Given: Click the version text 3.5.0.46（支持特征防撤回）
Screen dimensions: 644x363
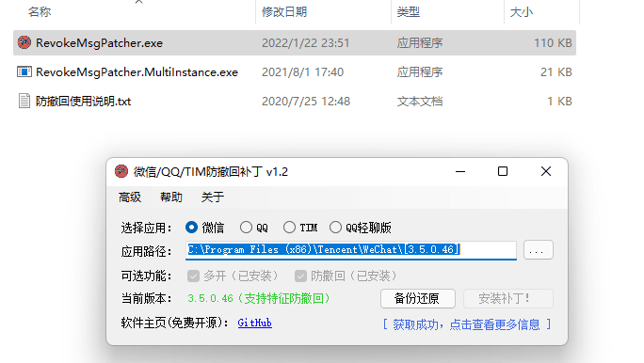Looking at the screenshot, I should click(x=259, y=298).
